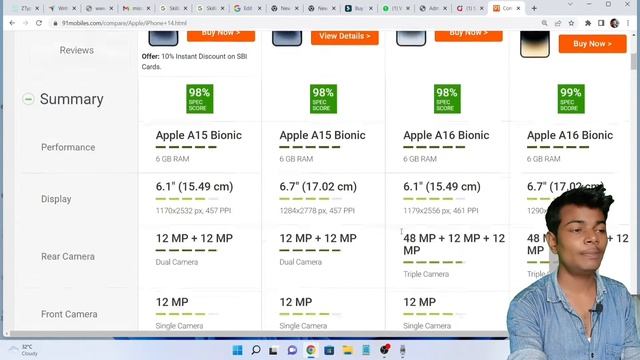Toggle the Chrome side panel icon

pyautogui.click(x=601, y=23)
